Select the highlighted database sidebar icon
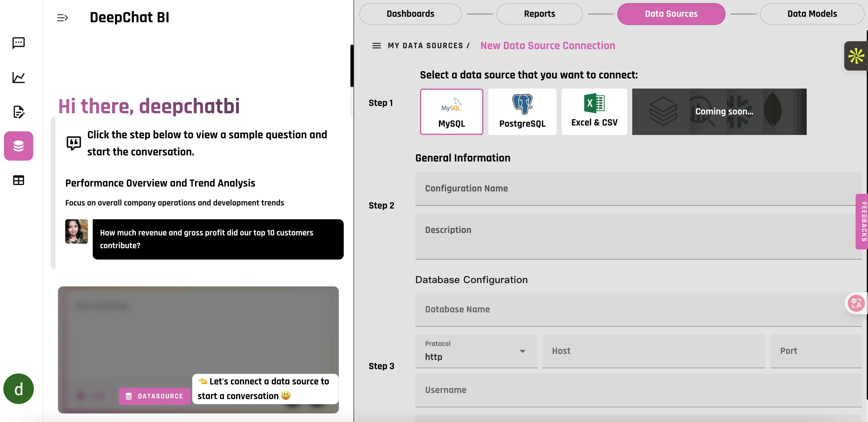Screen dimensions: 868x422 pyautogui.click(x=19, y=146)
